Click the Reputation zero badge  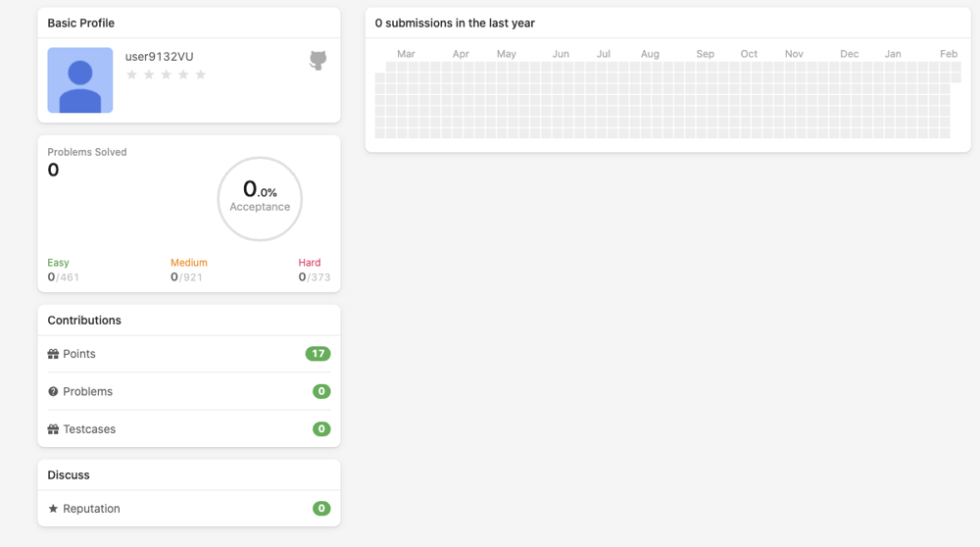[x=321, y=508]
